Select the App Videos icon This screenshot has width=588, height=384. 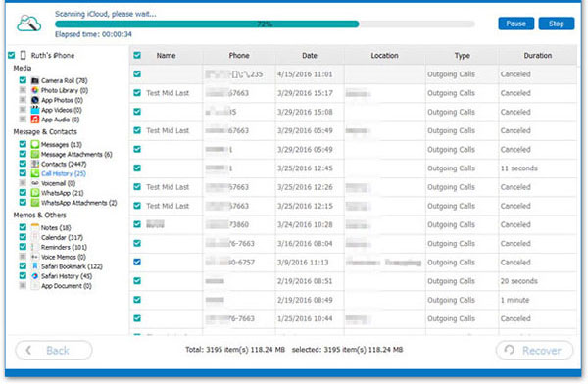(35, 110)
